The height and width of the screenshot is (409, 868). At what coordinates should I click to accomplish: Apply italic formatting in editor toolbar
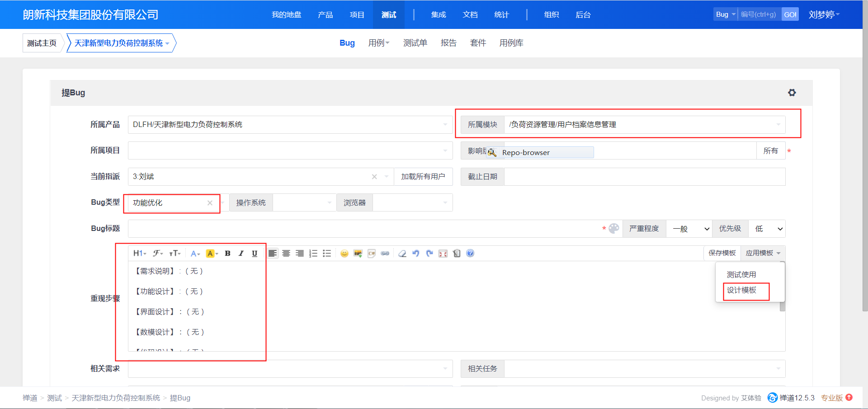[241, 254]
